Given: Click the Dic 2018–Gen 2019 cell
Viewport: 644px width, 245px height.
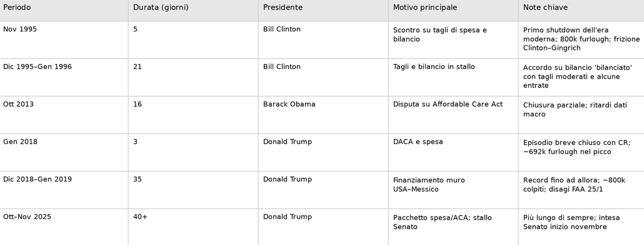Looking at the screenshot, I should pos(37,179).
